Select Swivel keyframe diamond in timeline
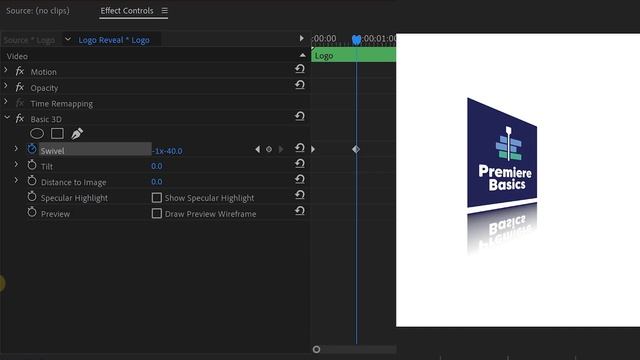 (x=356, y=149)
